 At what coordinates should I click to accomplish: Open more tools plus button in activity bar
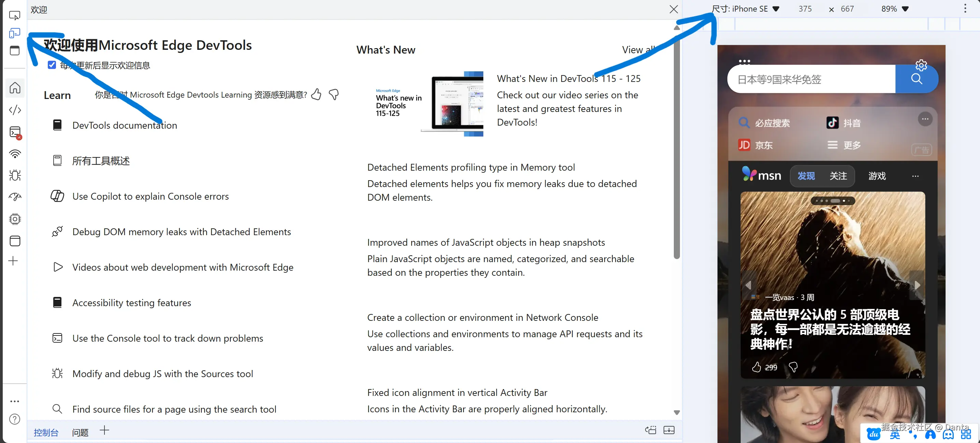[13, 261]
